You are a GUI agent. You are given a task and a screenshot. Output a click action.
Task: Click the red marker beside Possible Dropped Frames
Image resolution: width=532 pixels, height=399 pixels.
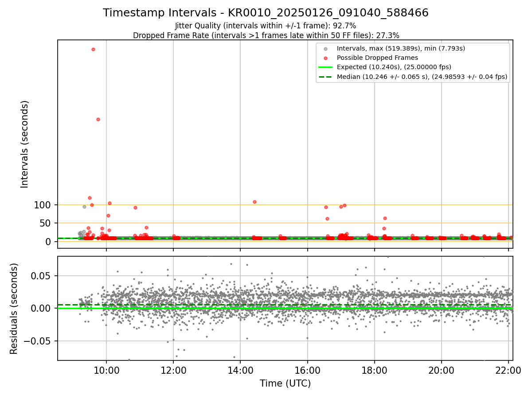pyautogui.click(x=326, y=58)
